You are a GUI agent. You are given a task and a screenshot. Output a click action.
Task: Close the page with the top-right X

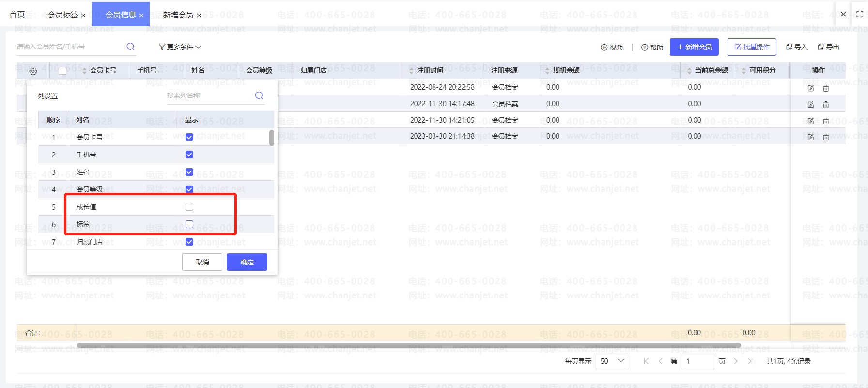pyautogui.click(x=843, y=14)
